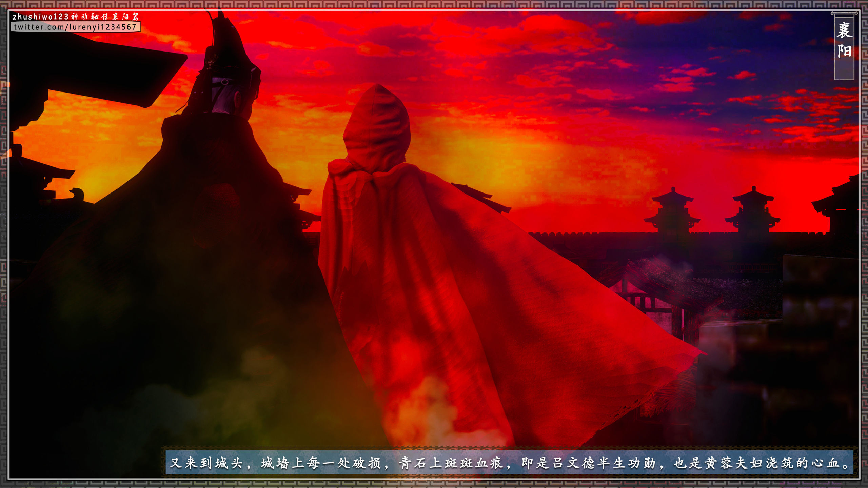Click the roof ornament beast on left rooftop
Viewport: 868px width, 488px height.
point(77,194)
